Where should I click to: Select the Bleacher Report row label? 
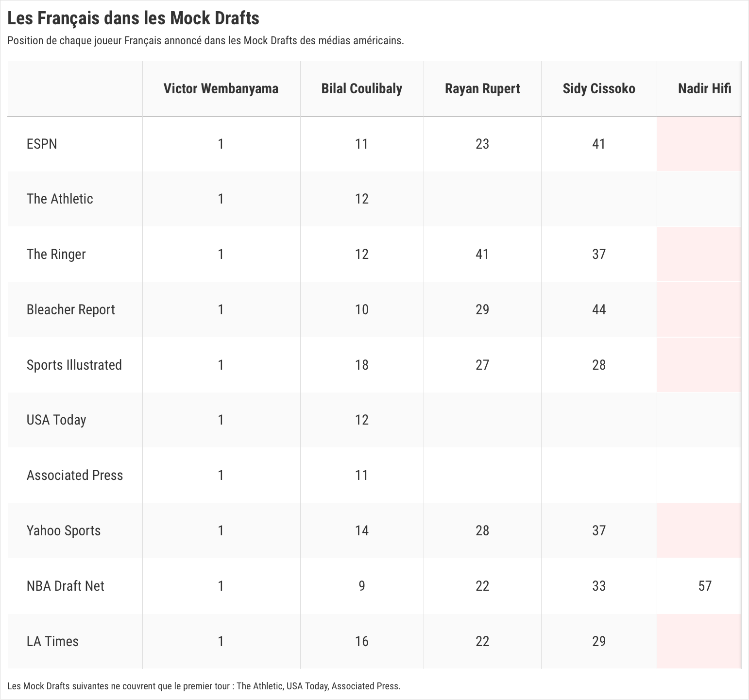(70, 310)
